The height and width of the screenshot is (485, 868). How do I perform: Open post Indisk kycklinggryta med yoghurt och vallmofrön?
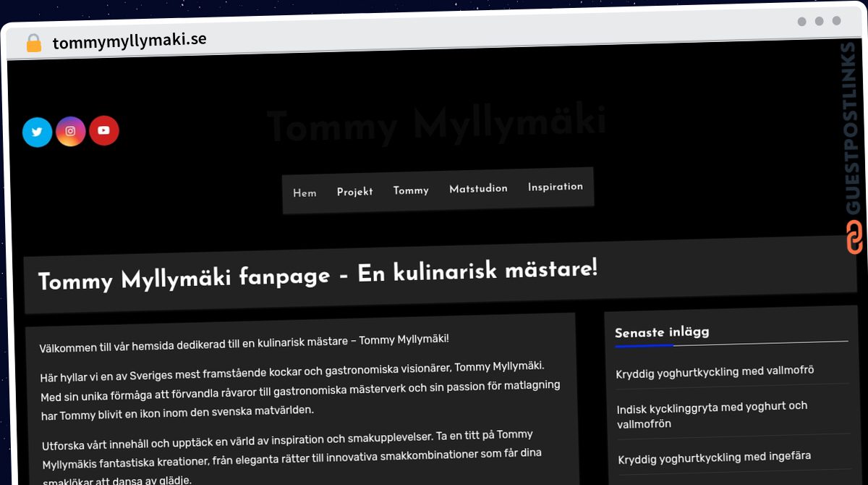click(712, 415)
